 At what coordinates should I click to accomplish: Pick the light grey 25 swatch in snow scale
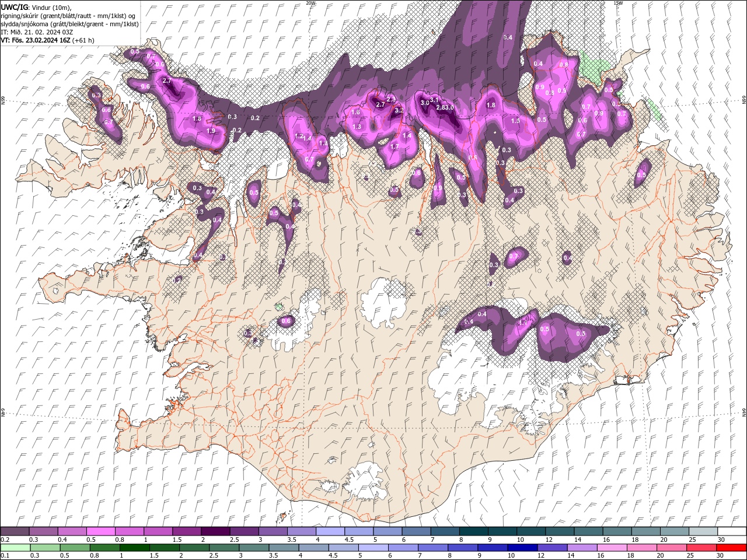[x=703, y=531]
